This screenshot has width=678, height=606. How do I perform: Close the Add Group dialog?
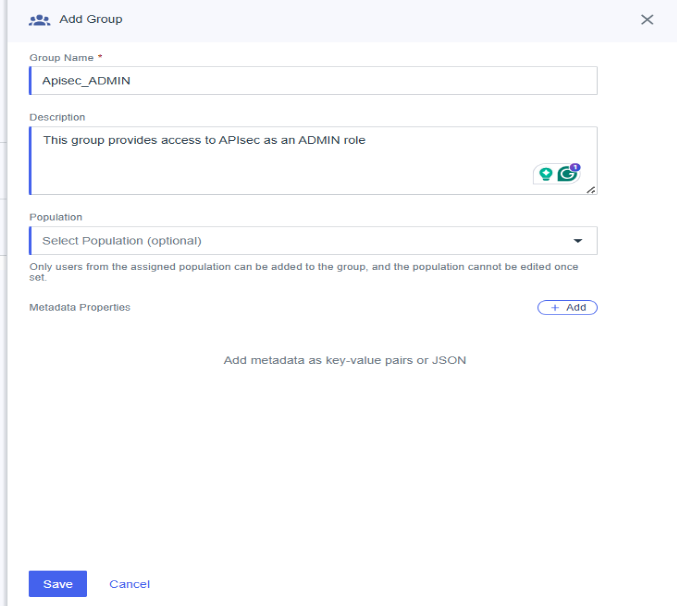coord(647,20)
